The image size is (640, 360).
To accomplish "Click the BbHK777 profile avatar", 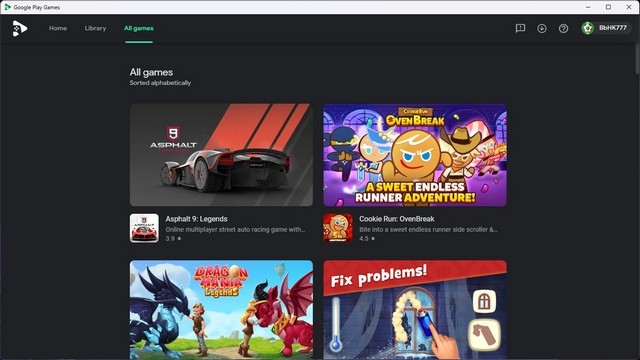I will click(x=588, y=28).
